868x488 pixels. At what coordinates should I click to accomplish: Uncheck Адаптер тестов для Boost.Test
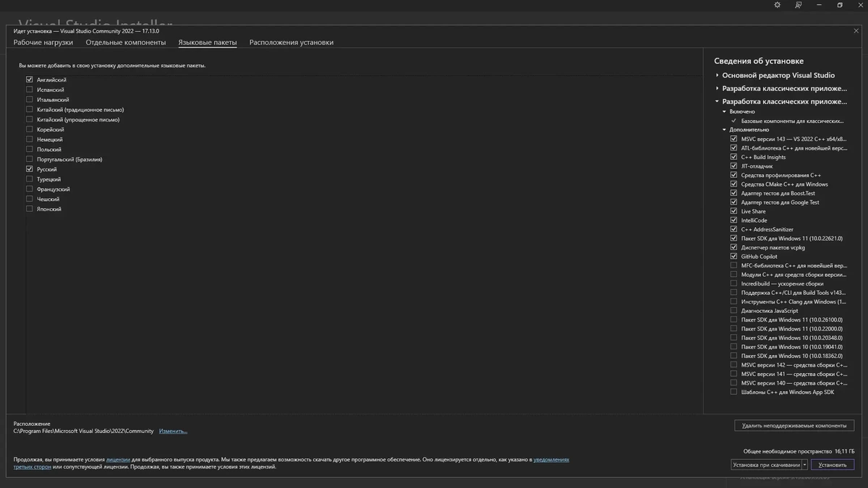pos(734,193)
